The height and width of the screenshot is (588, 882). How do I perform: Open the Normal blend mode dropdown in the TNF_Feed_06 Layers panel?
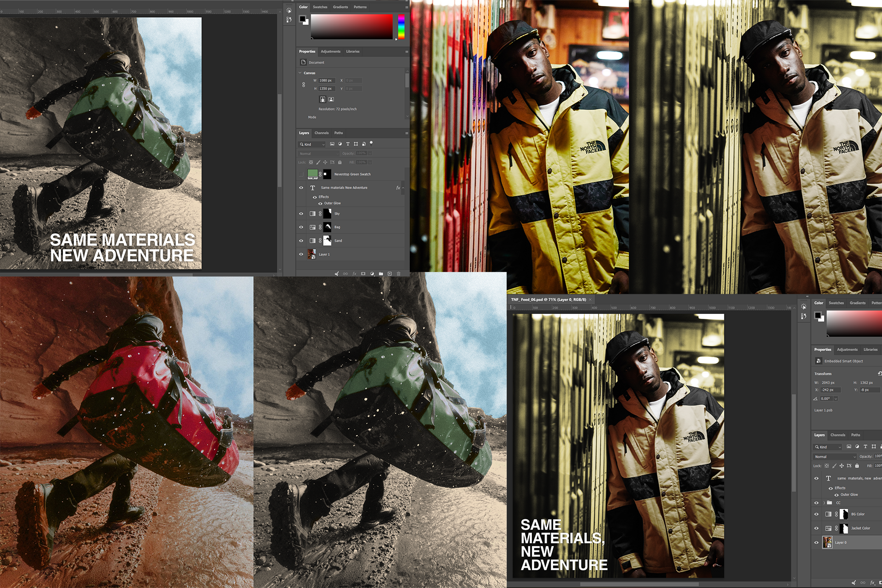pyautogui.click(x=835, y=457)
